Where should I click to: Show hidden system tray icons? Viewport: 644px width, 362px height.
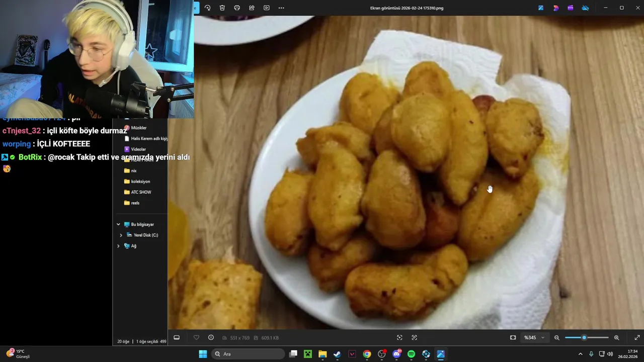580,354
